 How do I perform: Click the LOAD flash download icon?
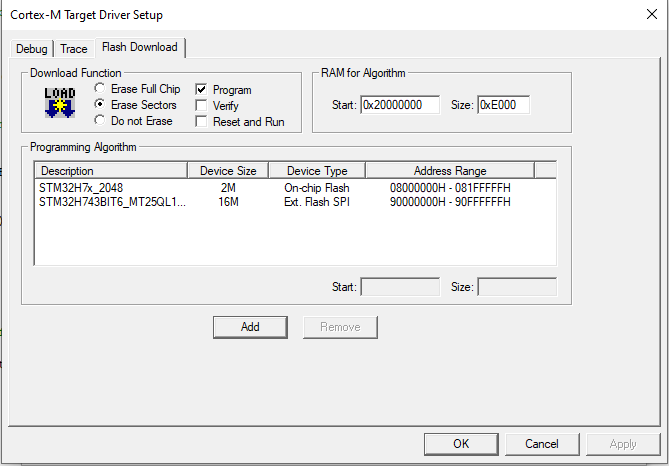point(60,103)
